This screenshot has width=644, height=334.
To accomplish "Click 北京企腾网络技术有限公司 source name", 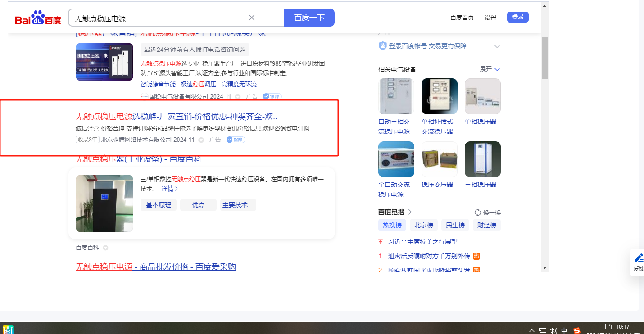I will point(136,140).
